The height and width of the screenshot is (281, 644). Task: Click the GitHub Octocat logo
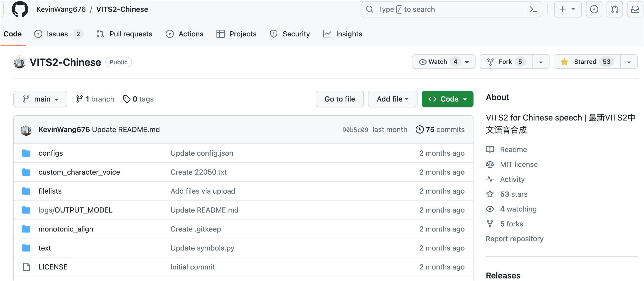(20, 9)
